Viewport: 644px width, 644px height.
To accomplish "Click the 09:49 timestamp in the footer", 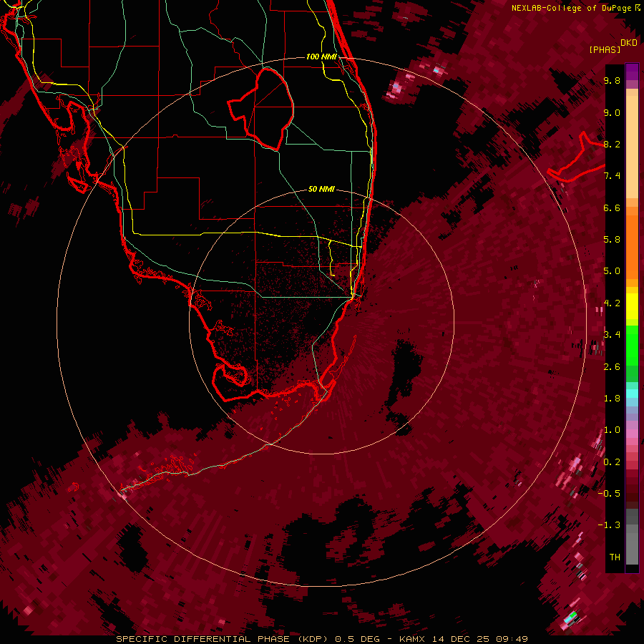I will [512, 639].
